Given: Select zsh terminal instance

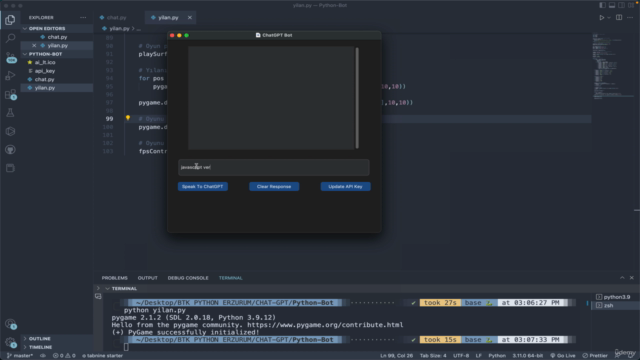Looking at the screenshot, I should pyautogui.click(x=608, y=305).
